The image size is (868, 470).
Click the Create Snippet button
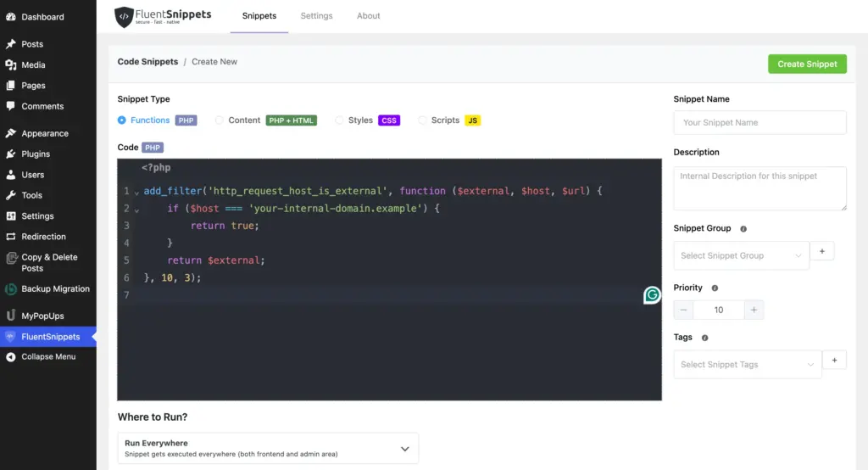pyautogui.click(x=807, y=64)
